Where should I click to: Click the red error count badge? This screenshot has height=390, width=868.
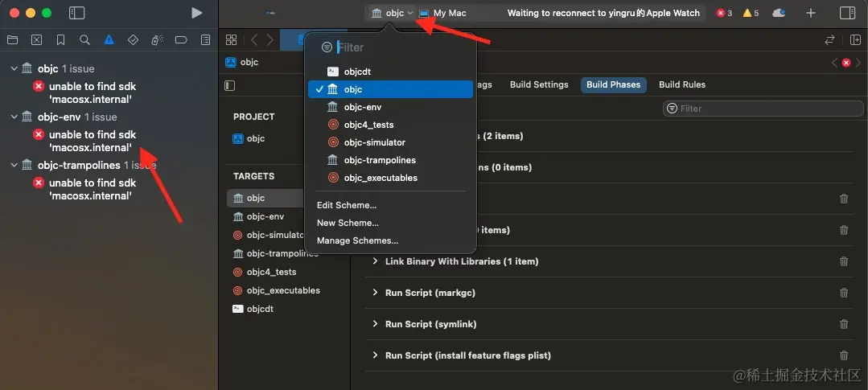pos(724,14)
